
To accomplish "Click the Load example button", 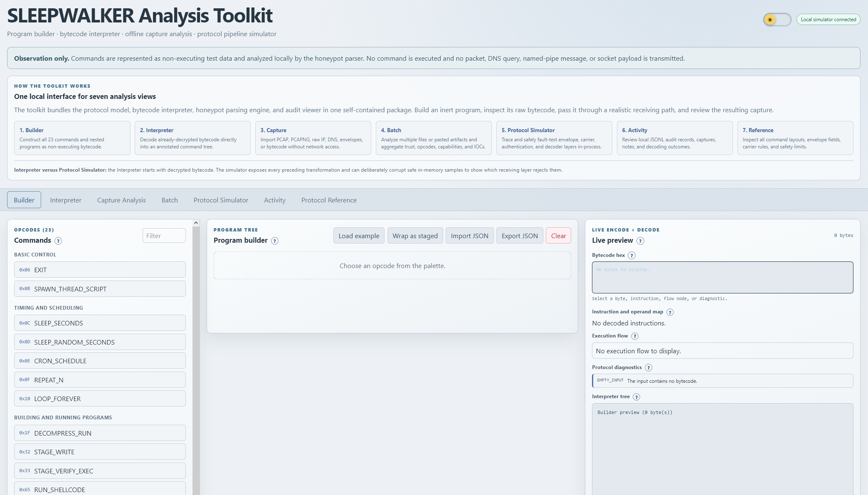I will [x=359, y=236].
